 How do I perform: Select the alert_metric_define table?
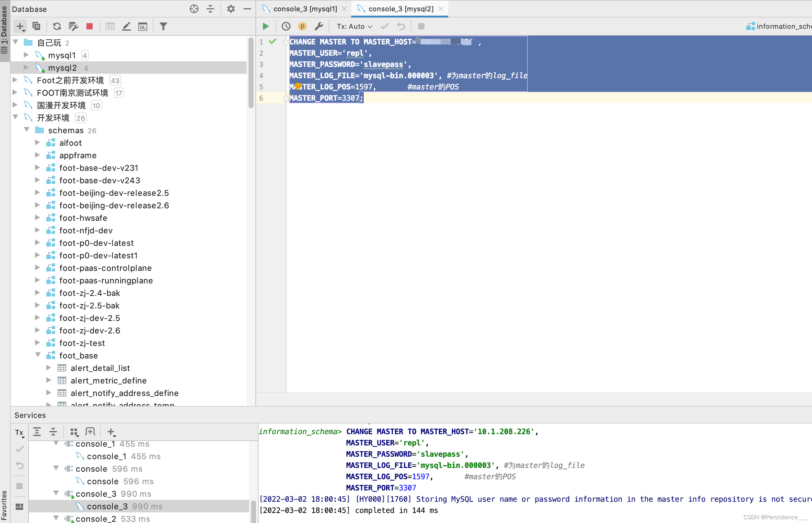(108, 380)
